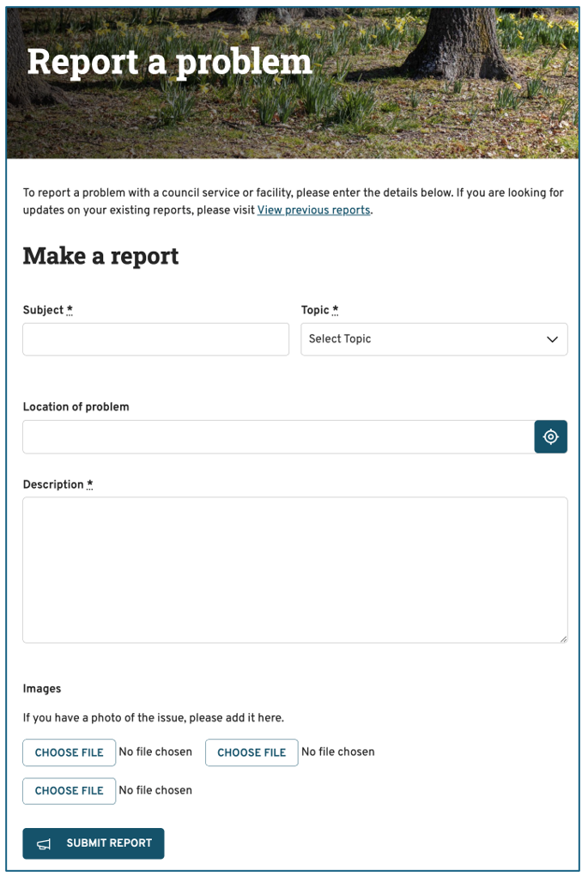Click the required asterisk beside Description
This screenshot has height=877, width=588.
coord(90,485)
